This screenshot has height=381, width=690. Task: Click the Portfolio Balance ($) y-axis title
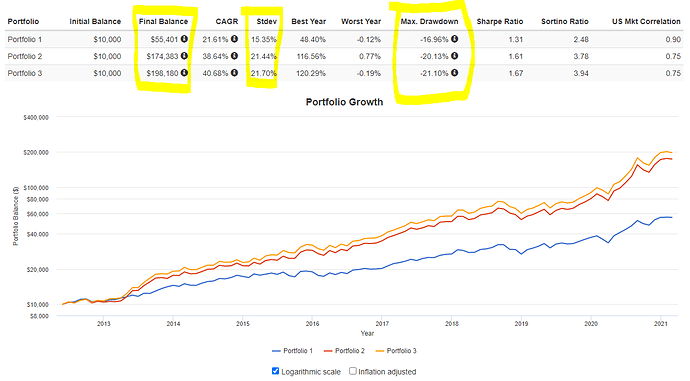(x=16, y=216)
